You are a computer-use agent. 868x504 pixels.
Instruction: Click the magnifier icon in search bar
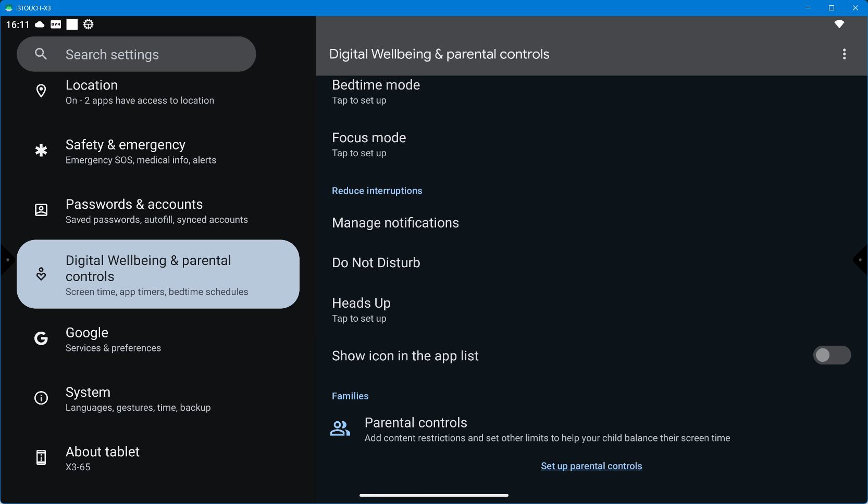click(x=41, y=54)
